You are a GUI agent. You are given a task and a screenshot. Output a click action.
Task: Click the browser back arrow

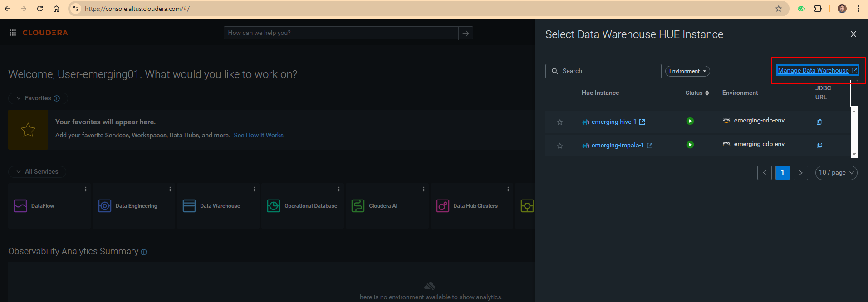tap(7, 9)
